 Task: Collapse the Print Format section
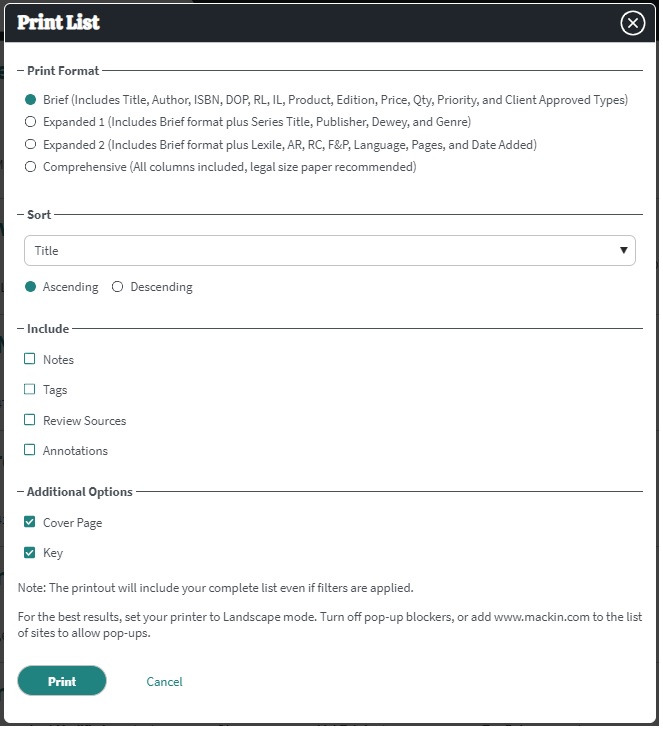[x=58, y=70]
